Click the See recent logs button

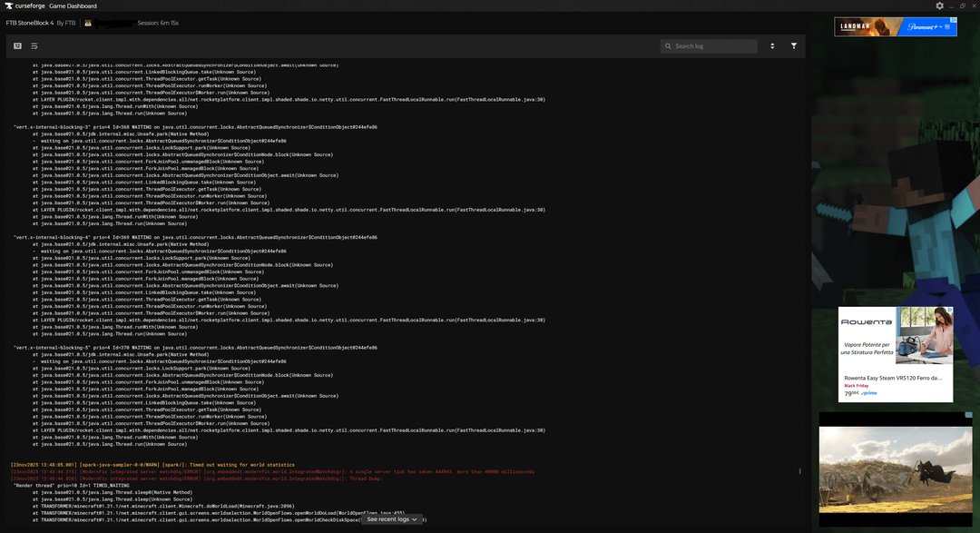387,519
